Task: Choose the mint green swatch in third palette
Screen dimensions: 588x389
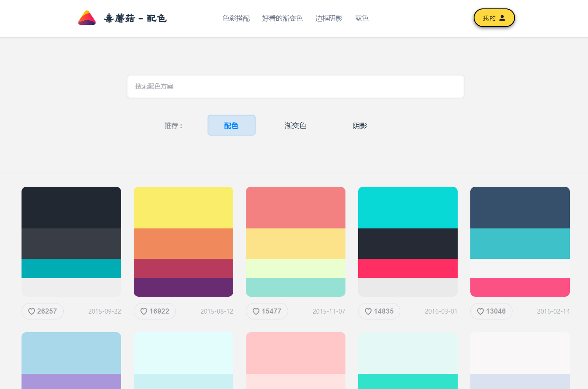Action: pos(295,287)
